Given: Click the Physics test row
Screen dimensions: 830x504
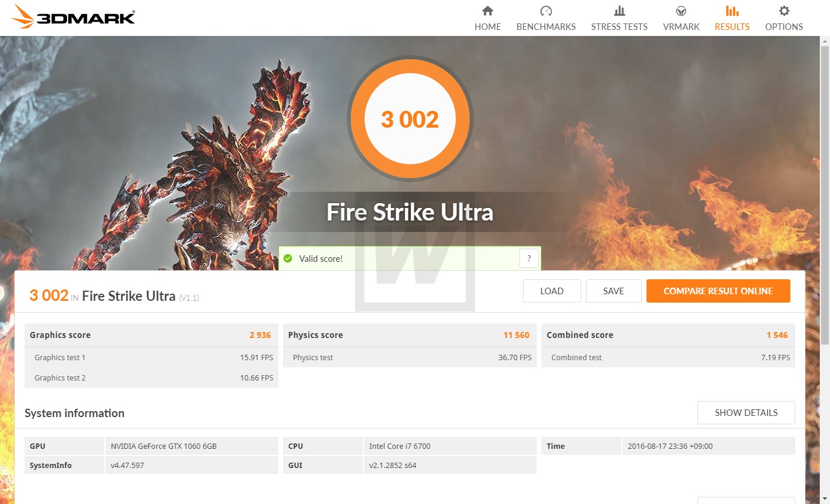Looking at the screenshot, I should (410, 357).
